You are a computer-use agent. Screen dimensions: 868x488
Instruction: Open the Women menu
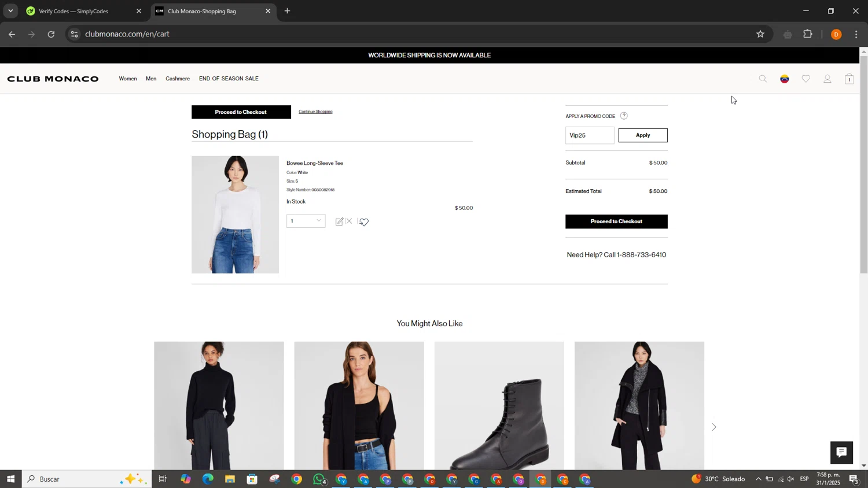pyautogui.click(x=128, y=79)
